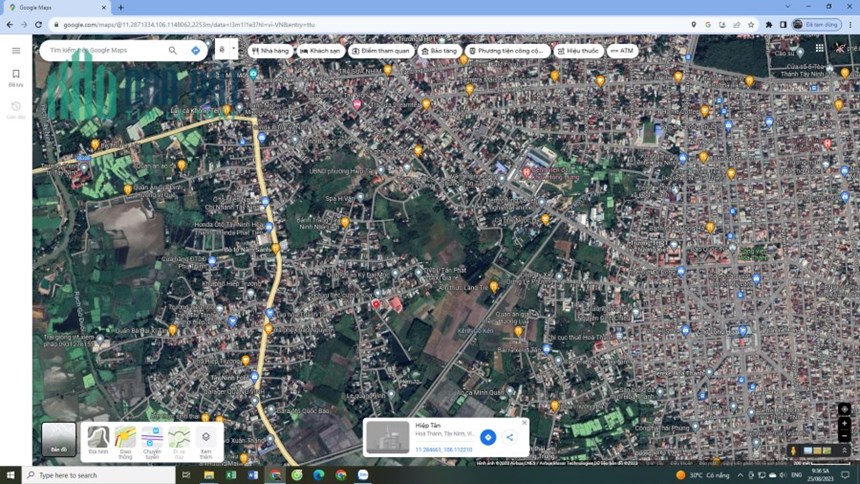The height and width of the screenshot is (484, 860).
Task: Select the Hiệu thuốc filter chip
Action: tap(578, 50)
